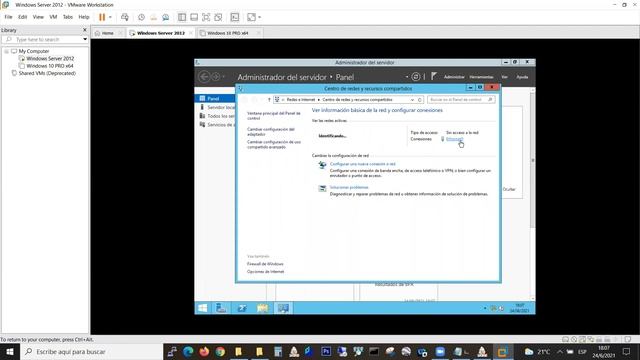Select Panel in Server Manager sidebar

click(215, 99)
